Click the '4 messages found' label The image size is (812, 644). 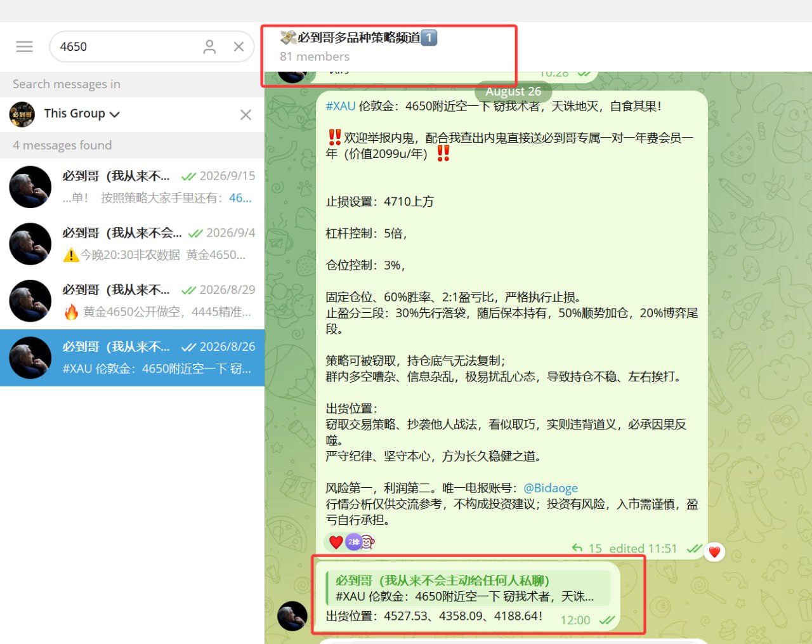pos(62,145)
